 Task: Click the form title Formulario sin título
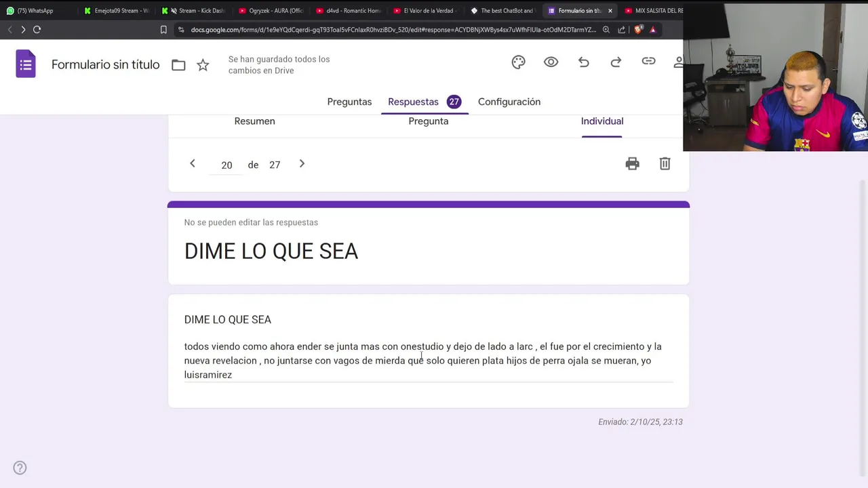[106, 65]
